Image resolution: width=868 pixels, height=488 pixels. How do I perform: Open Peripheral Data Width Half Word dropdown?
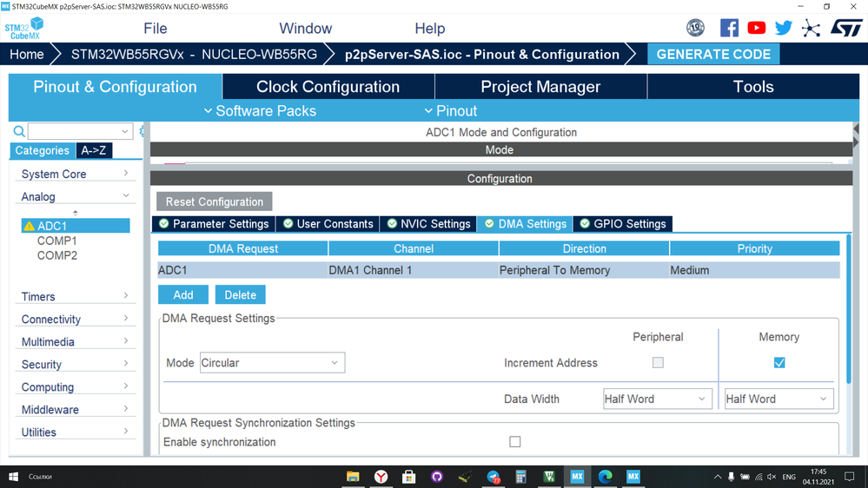tap(656, 399)
